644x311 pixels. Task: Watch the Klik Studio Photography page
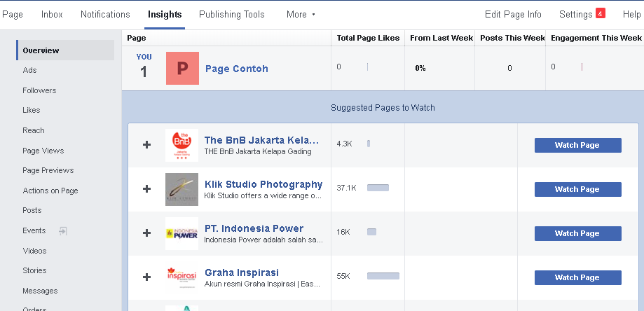pos(577,189)
